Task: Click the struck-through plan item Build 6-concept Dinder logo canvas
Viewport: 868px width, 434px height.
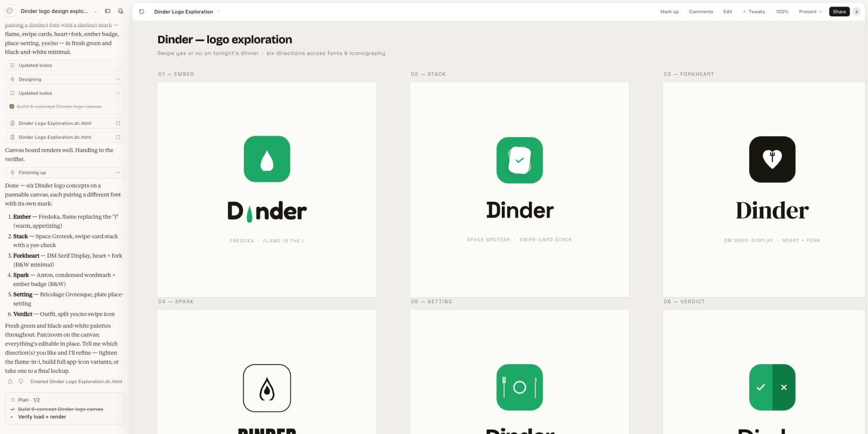Action: (61, 409)
